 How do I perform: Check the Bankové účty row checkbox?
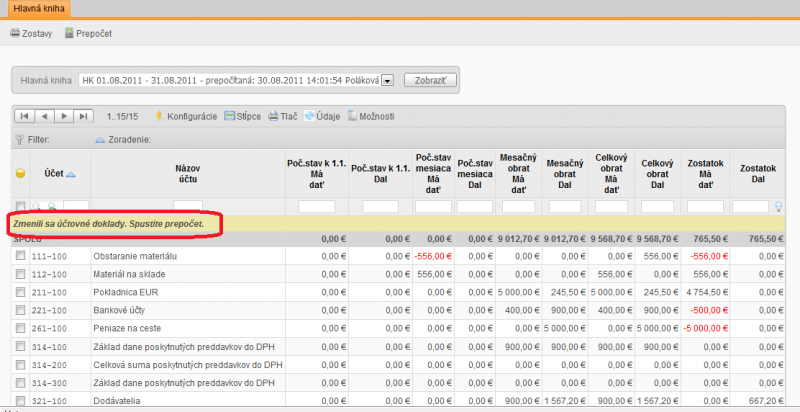pyautogui.click(x=20, y=310)
